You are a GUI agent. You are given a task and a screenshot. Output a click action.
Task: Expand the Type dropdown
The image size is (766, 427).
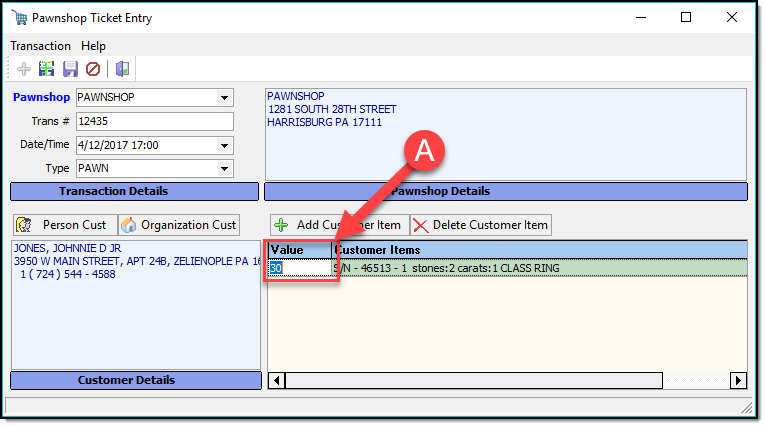point(224,168)
